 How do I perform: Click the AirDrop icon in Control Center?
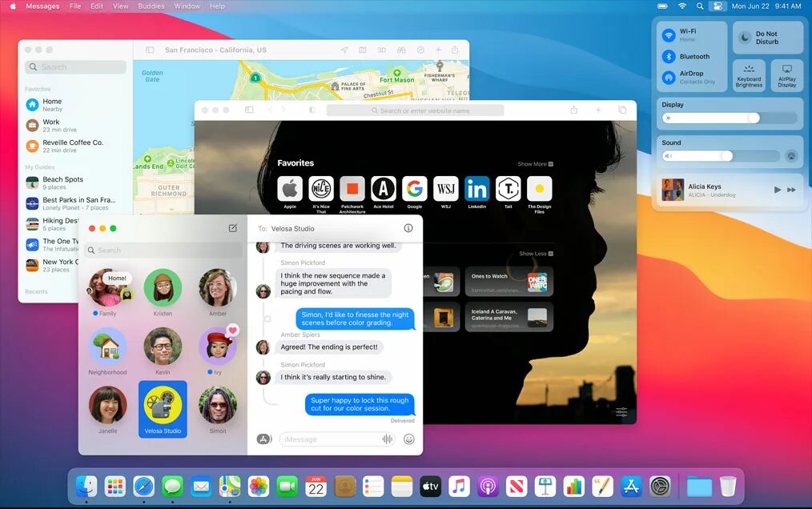tap(668, 75)
